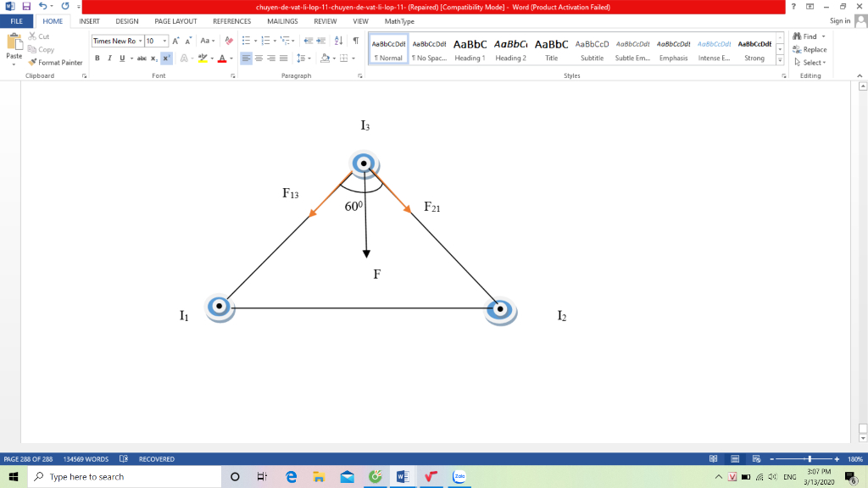The height and width of the screenshot is (488, 868).
Task: Open Font dialog launcher
Action: (x=233, y=75)
